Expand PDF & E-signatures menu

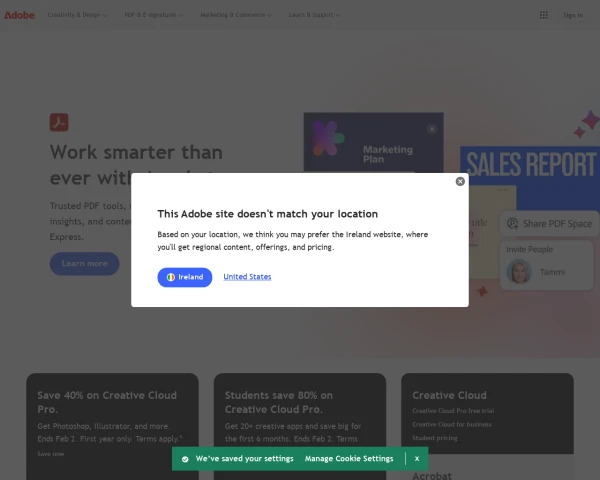click(154, 15)
